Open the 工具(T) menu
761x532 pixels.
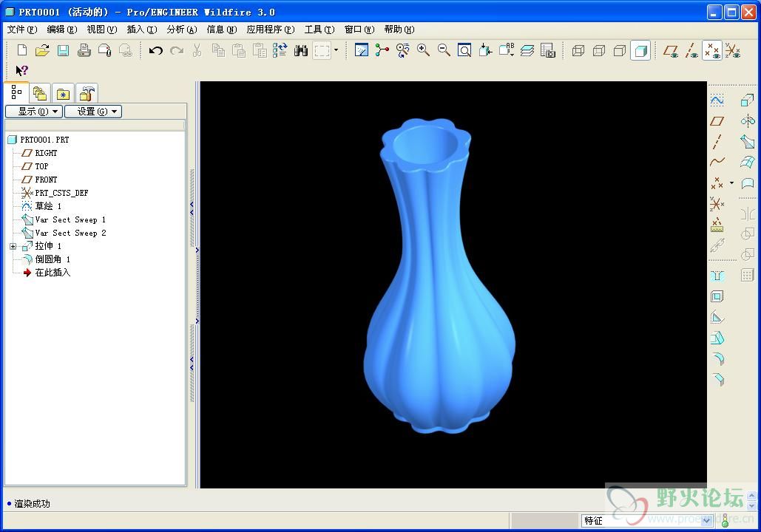coord(319,30)
